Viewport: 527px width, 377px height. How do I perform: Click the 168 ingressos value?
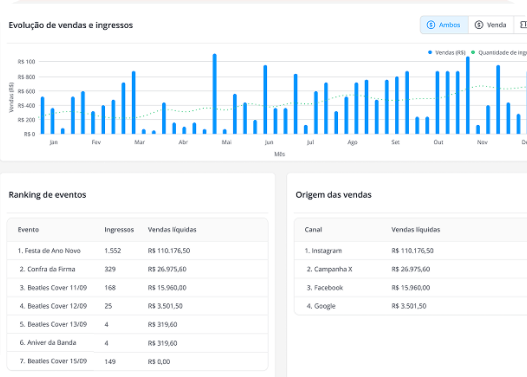[110, 288]
